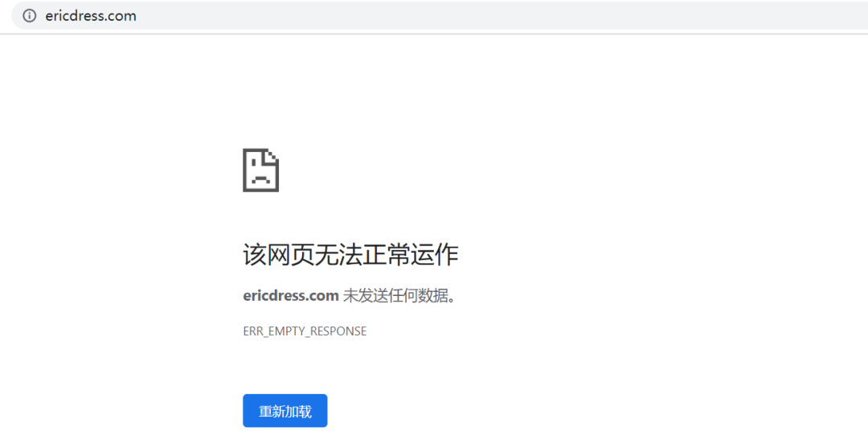Click the text 未发送任何数据。

(x=399, y=296)
